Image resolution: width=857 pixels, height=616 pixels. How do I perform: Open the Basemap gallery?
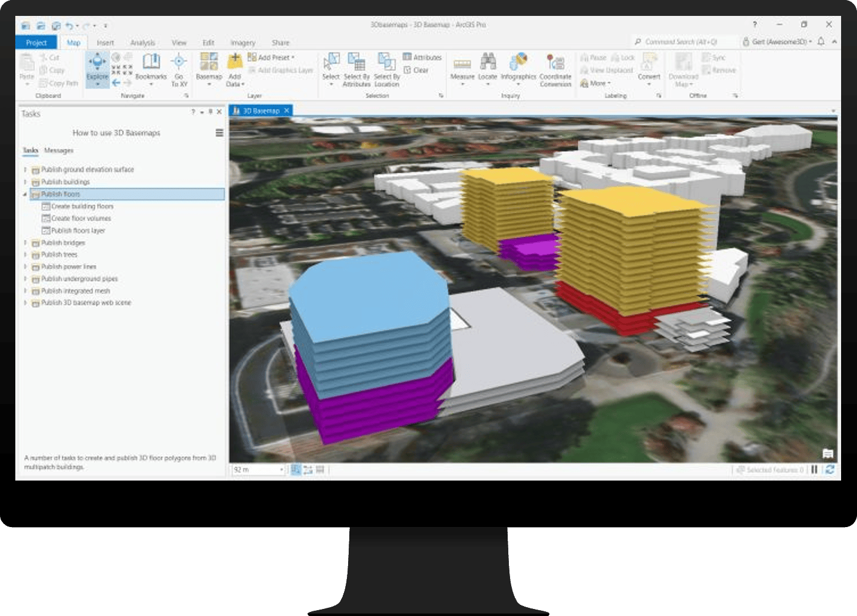pyautogui.click(x=209, y=68)
